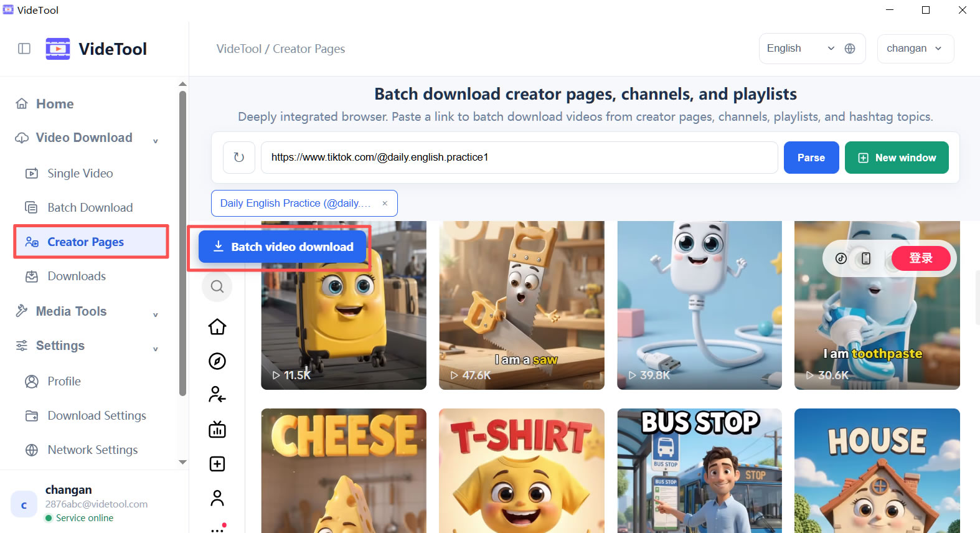
Task: Open Home in the sidebar
Action: 55,104
